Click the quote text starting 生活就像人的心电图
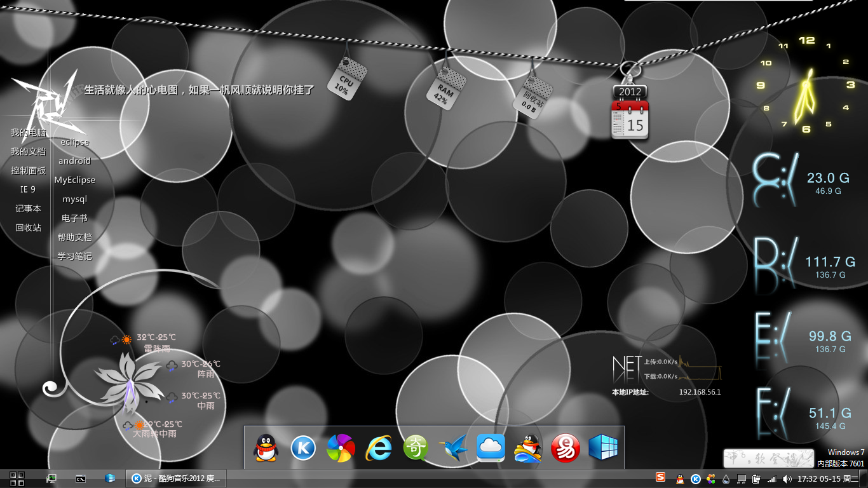Image resolution: width=868 pixels, height=488 pixels. [x=200, y=90]
